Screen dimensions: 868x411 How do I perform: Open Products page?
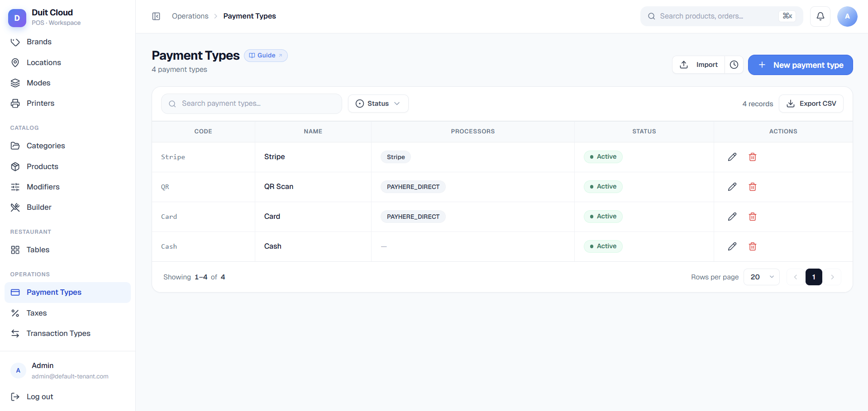pos(67,166)
